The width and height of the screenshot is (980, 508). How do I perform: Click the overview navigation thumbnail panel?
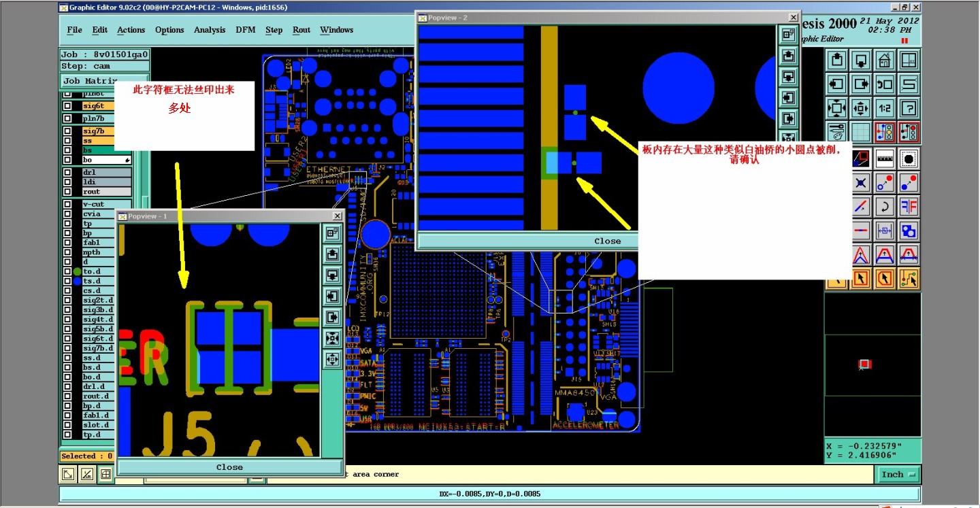[x=872, y=364]
